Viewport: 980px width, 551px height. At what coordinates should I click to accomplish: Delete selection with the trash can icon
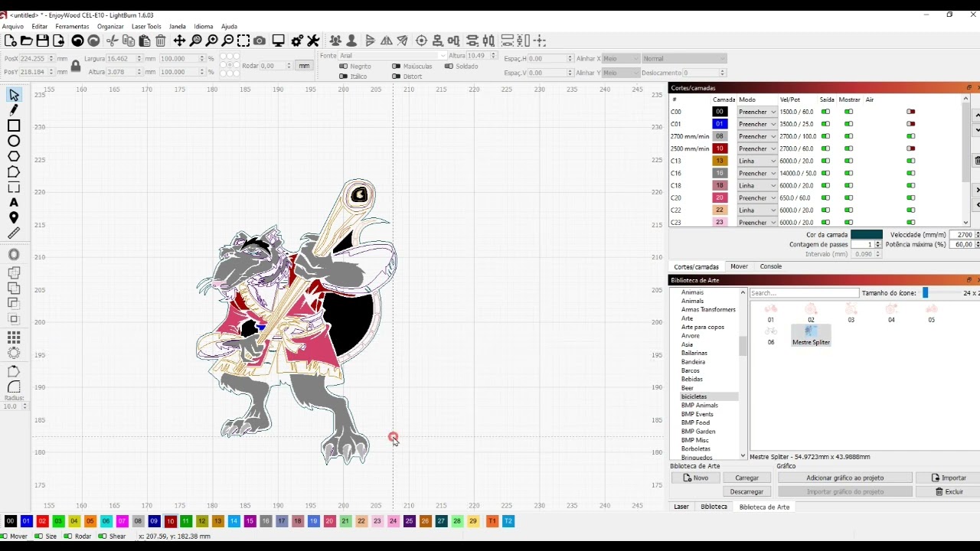(x=160, y=41)
